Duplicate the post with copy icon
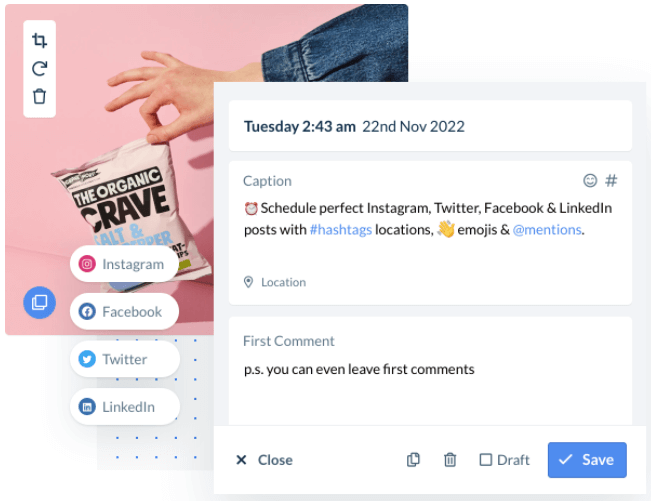This screenshot has width=651, height=501. pos(413,460)
